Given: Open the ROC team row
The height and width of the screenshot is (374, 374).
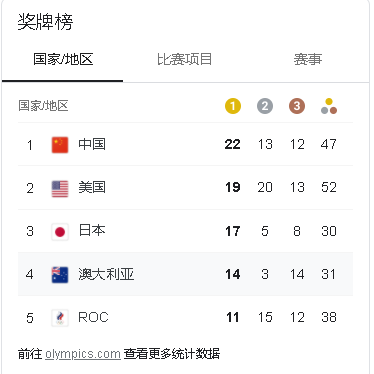Looking at the screenshot, I should point(185,317).
